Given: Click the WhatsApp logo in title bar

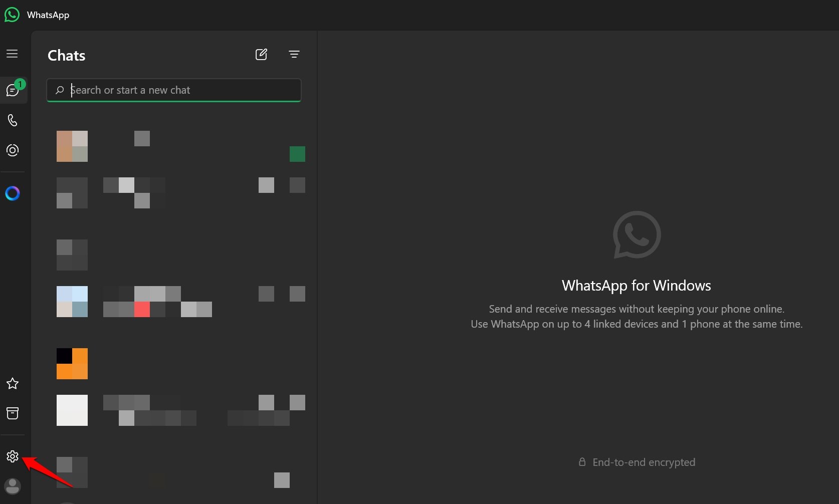Looking at the screenshot, I should pyautogui.click(x=12, y=15).
